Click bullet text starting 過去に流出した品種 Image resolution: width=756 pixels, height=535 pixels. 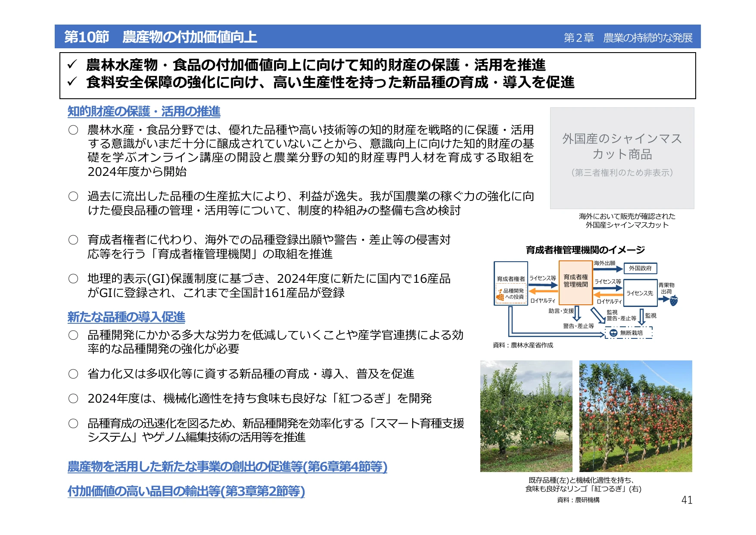point(311,203)
